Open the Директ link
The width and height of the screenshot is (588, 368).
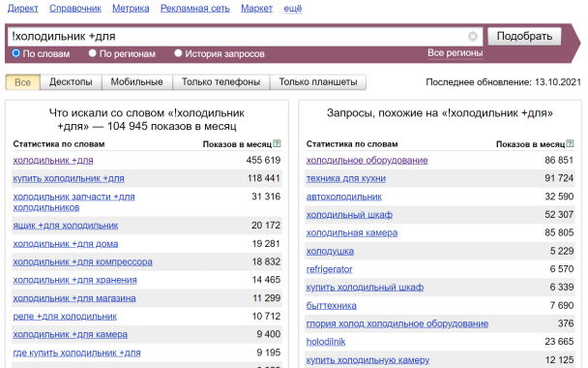click(x=23, y=9)
